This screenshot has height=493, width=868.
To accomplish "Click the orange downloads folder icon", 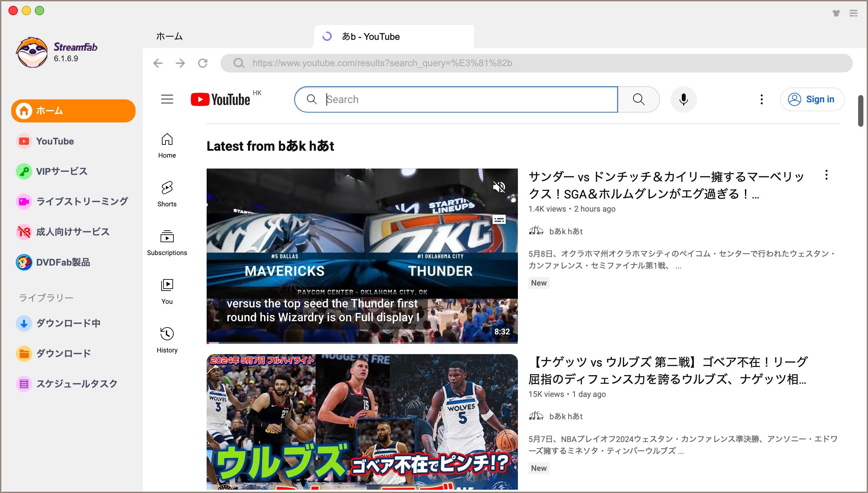I will click(x=24, y=353).
